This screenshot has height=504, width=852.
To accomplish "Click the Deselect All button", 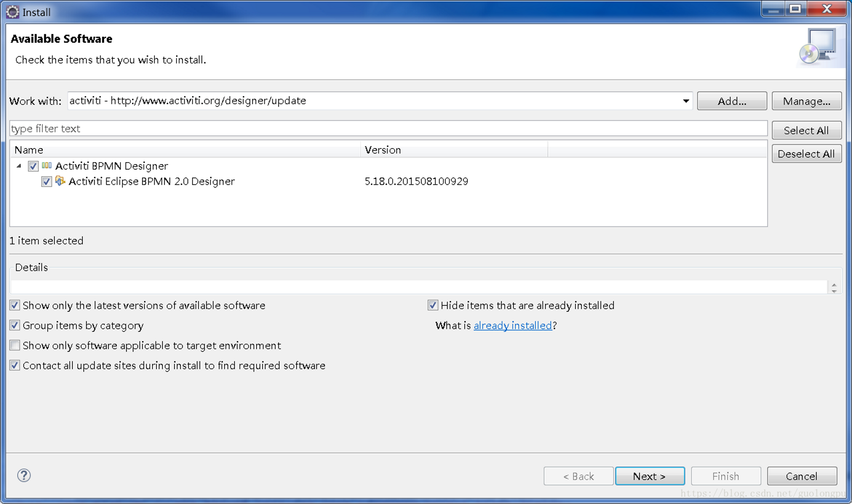I will pyautogui.click(x=807, y=154).
